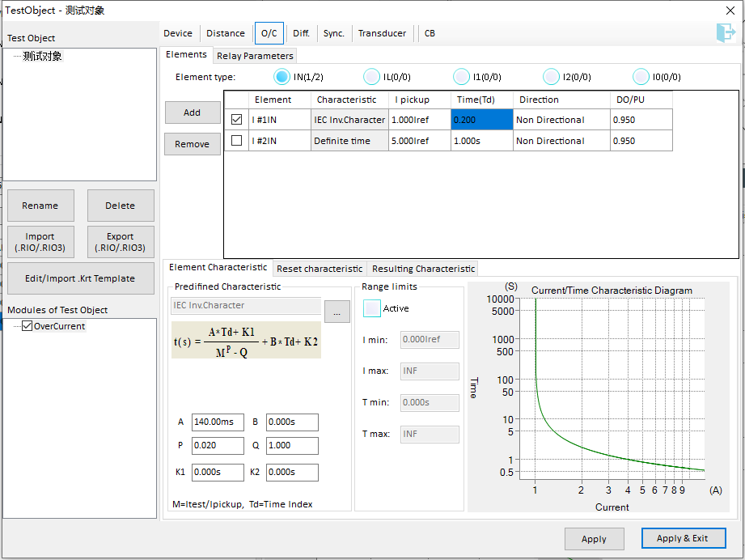Open Direction cell of I #1IN row
The height and width of the screenshot is (560, 745).
pos(561,120)
